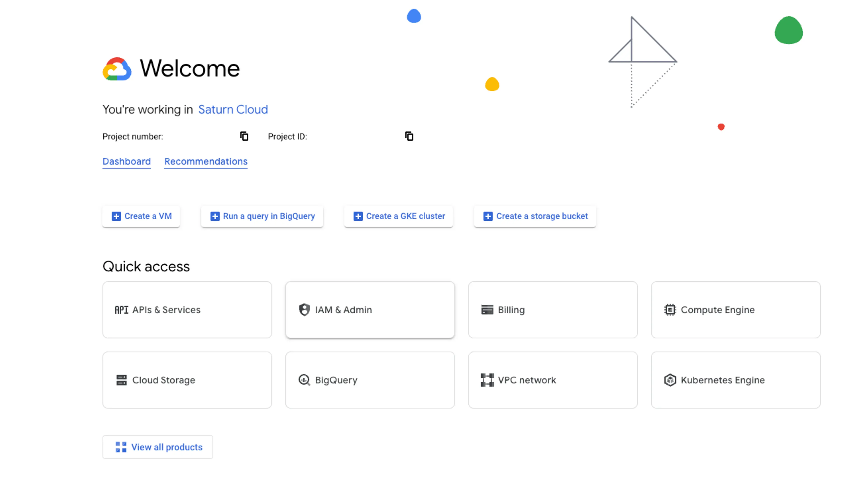Image resolution: width=868 pixels, height=487 pixels.
Task: Open the VPC network quick access card
Action: click(553, 380)
